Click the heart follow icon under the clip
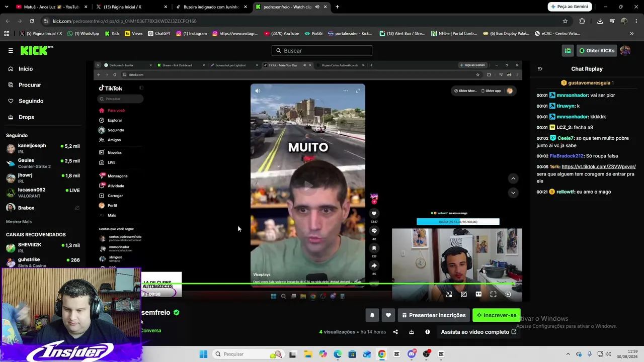 coord(388,315)
